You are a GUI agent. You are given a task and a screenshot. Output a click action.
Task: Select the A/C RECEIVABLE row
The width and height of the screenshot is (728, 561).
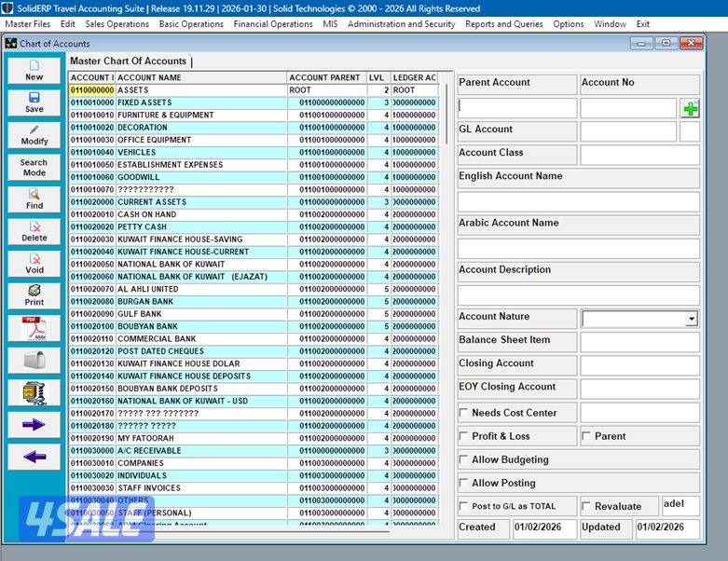click(x=254, y=450)
